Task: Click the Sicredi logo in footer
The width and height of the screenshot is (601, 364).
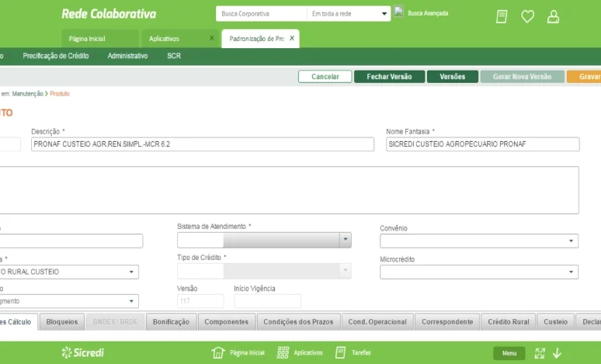Action: point(83,352)
